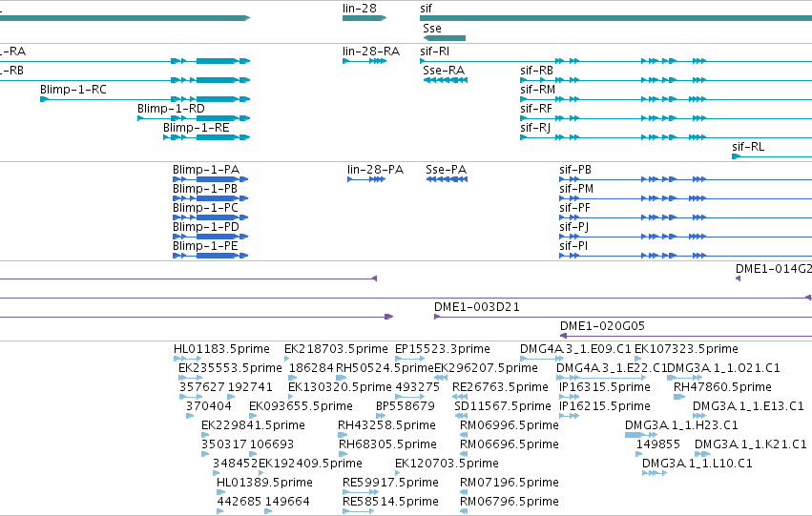Click EST DMG3A1_1.K21.C1
Screen dimensions: 812x516
click(750, 444)
